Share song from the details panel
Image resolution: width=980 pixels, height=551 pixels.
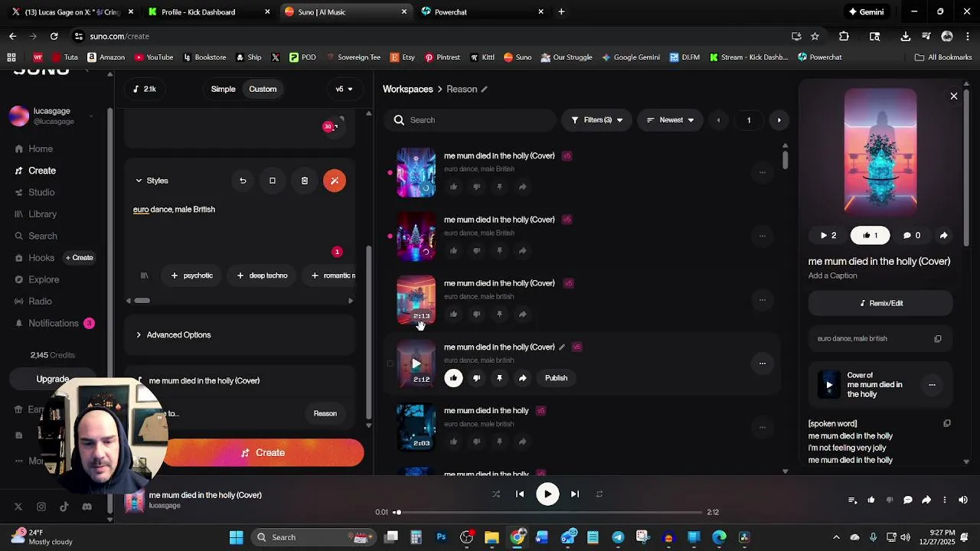[943, 236]
